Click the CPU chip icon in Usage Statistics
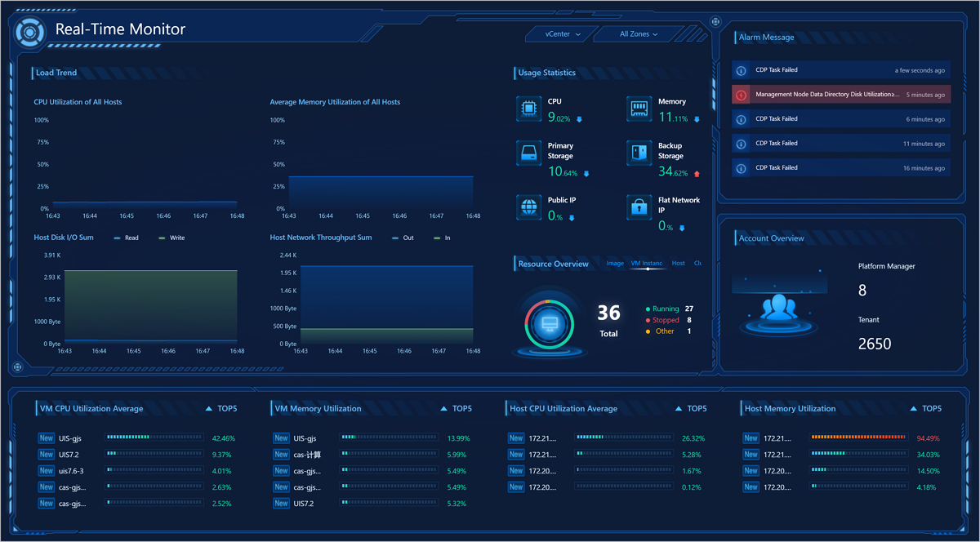 pos(528,109)
